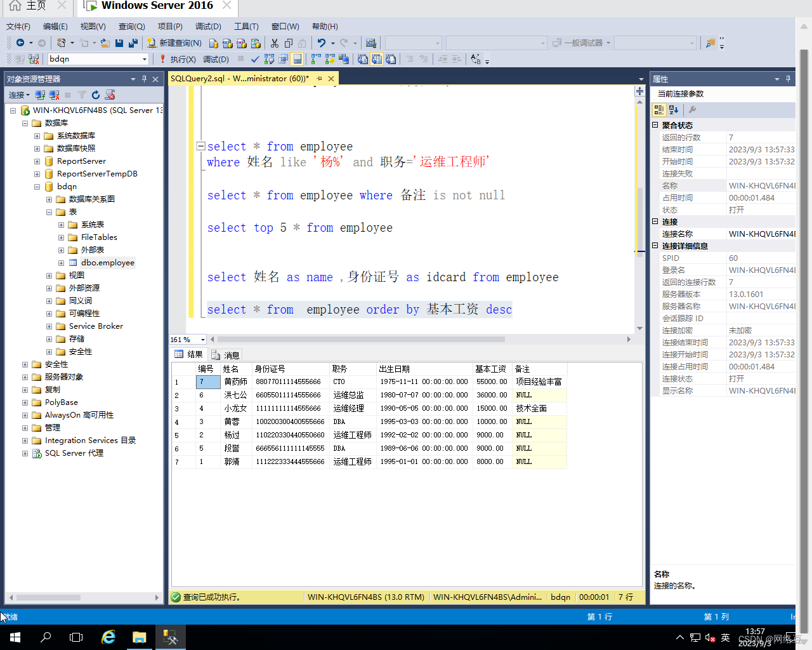This screenshot has height=650, width=812.
Task: Click the 黄药师 cell in results grid
Action: pos(235,381)
